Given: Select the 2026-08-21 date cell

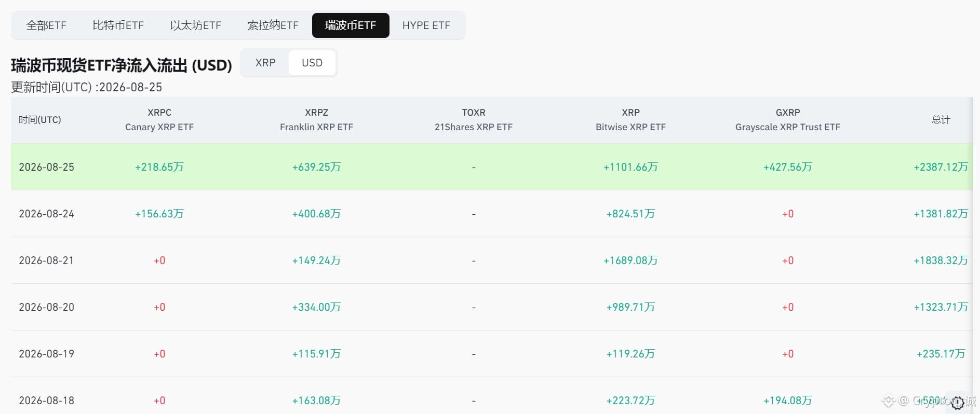Looking at the screenshot, I should (x=47, y=260).
